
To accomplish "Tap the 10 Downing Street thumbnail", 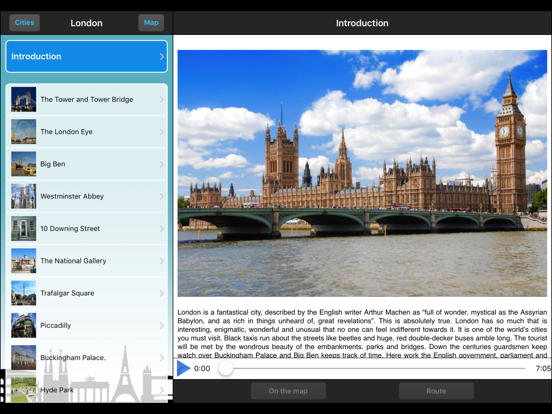I will coord(24,228).
